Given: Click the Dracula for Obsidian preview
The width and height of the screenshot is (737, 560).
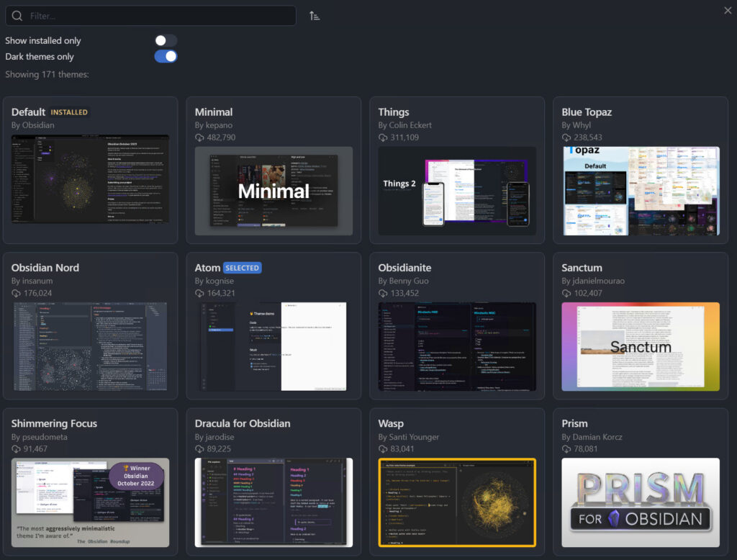Looking at the screenshot, I should point(273,502).
